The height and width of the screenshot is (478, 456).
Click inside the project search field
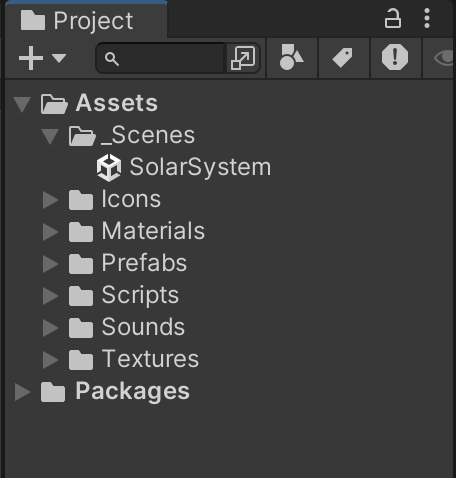[170, 58]
